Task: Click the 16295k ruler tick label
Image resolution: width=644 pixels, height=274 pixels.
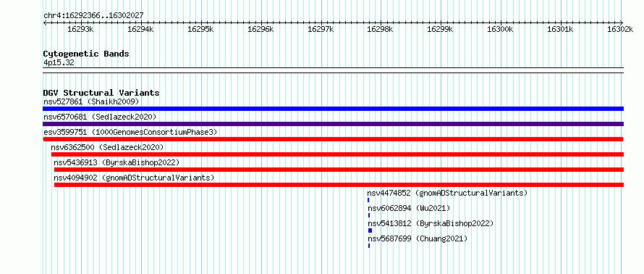Action: [200, 30]
